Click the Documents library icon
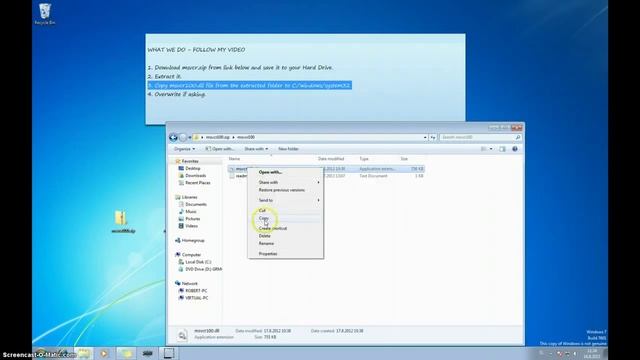The image size is (640, 360). 181,204
